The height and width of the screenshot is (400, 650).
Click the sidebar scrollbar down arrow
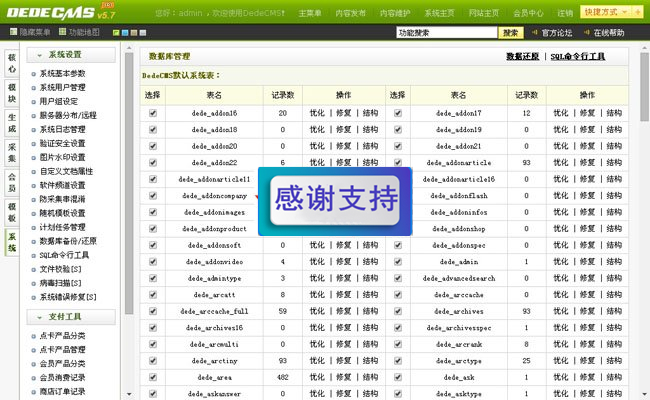coord(129,394)
